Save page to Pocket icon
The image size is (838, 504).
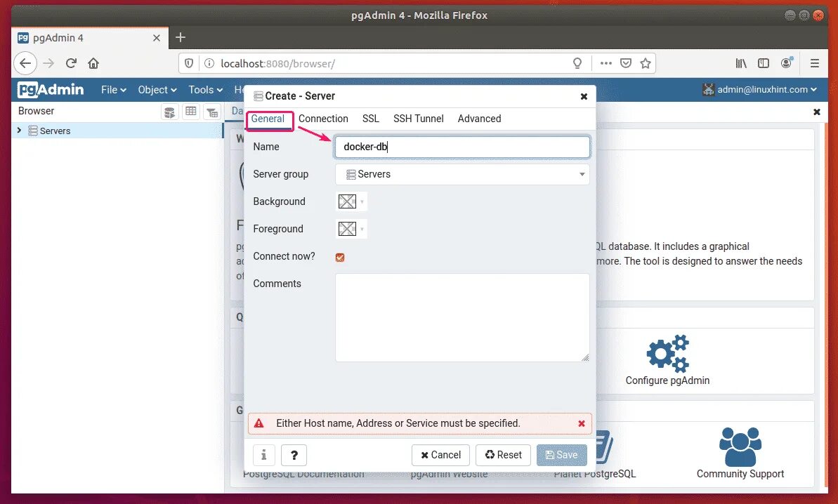[626, 64]
